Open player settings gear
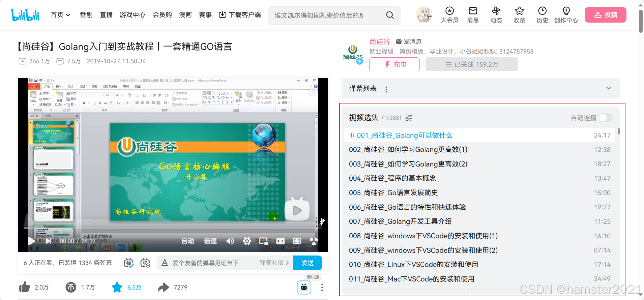644x300 pixels. pos(247,241)
